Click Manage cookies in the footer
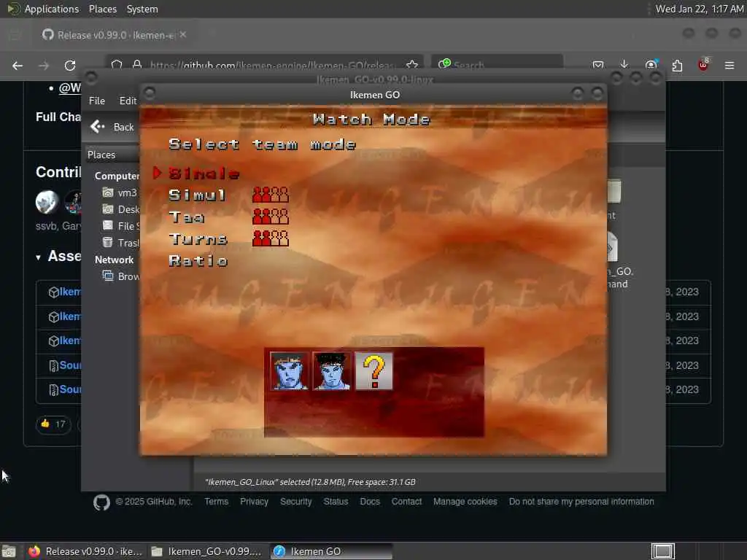This screenshot has width=747, height=560. coord(465,502)
